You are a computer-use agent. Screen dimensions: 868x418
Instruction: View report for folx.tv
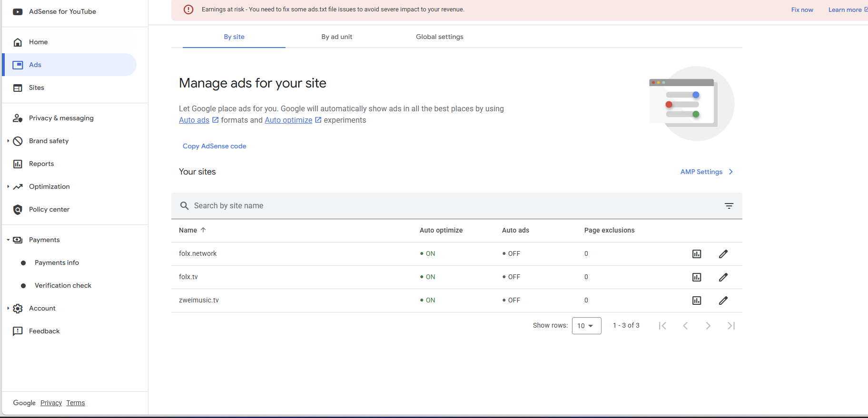point(697,277)
